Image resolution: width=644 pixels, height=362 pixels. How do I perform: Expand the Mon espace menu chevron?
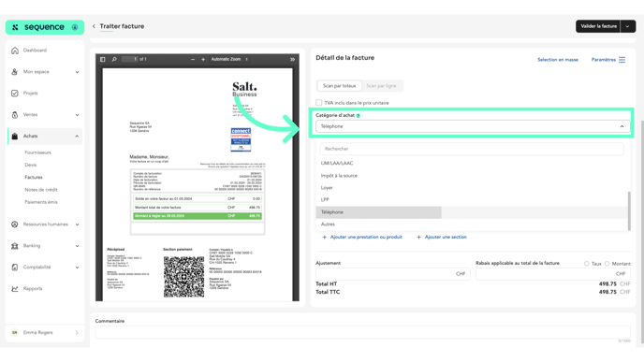tap(77, 72)
